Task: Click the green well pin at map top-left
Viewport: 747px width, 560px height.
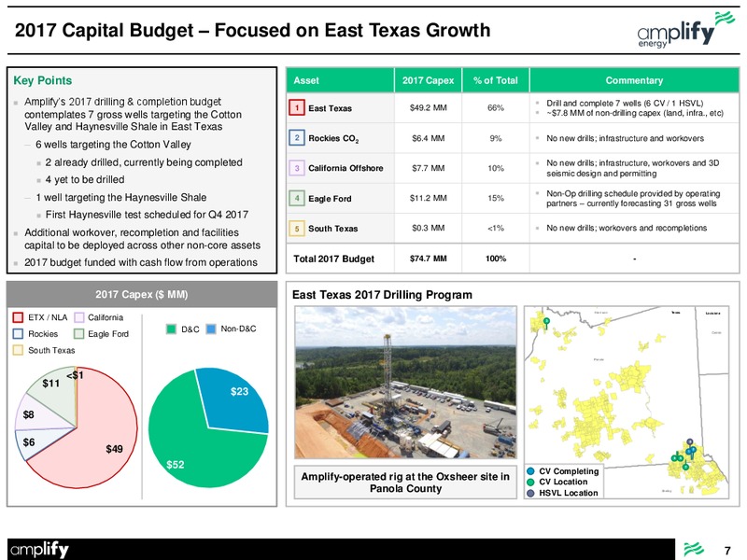Action: point(546,323)
